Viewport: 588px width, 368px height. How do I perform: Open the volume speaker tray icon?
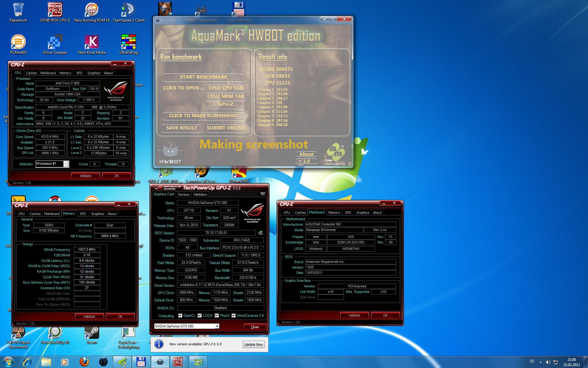548,362
